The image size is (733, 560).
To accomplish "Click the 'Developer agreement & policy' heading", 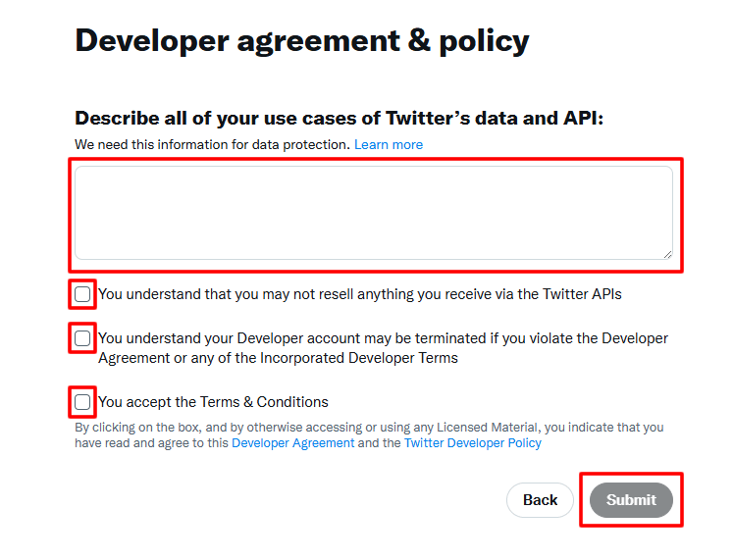I will pos(302,41).
